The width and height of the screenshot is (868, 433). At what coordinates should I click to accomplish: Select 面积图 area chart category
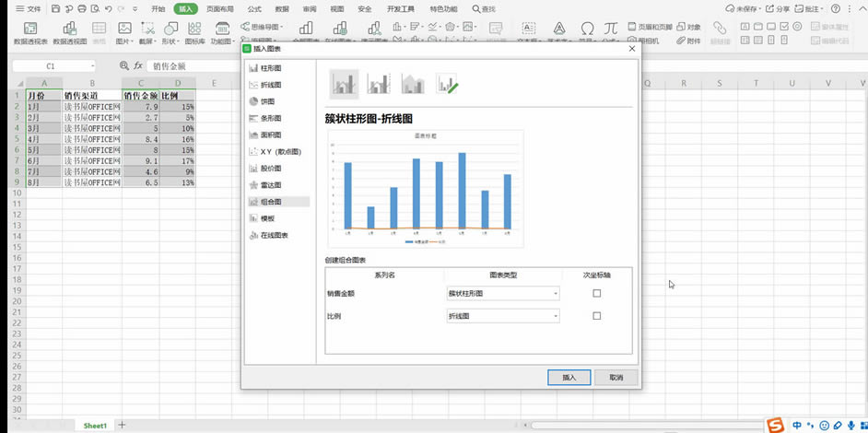click(x=269, y=135)
